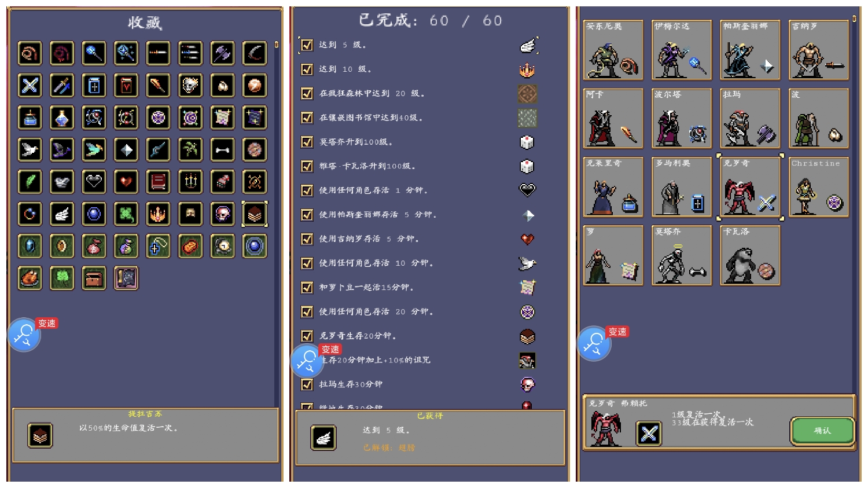
Task: Select character 安东尼奥 portrait
Action: [613, 50]
